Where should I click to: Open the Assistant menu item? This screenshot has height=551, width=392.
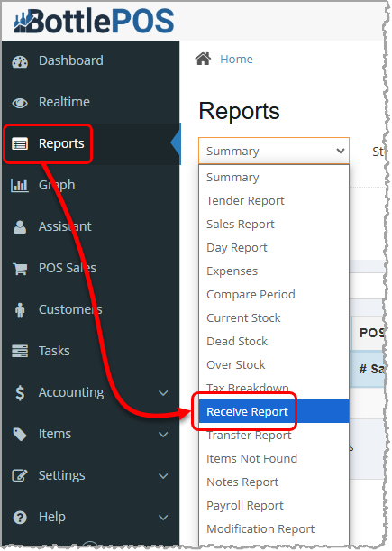click(x=65, y=226)
